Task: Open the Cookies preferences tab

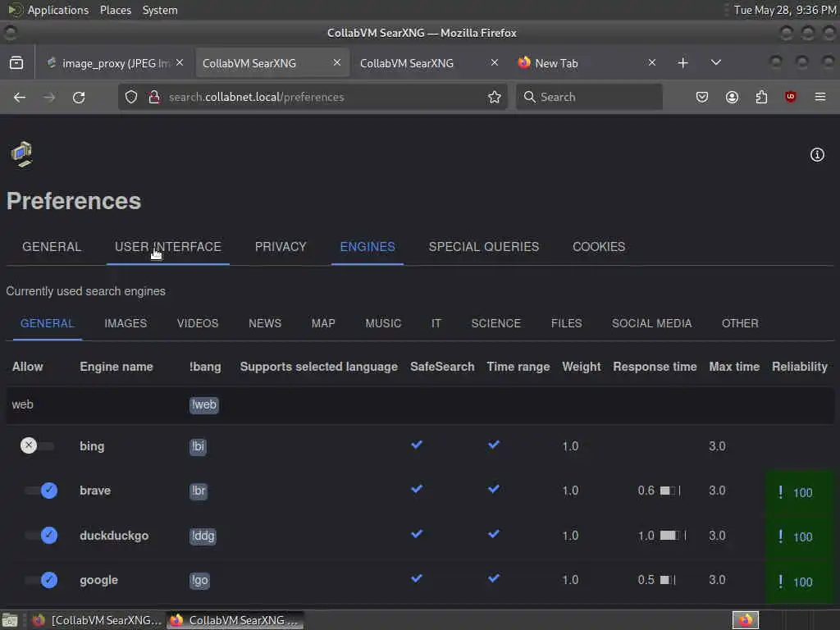Action: tap(599, 246)
